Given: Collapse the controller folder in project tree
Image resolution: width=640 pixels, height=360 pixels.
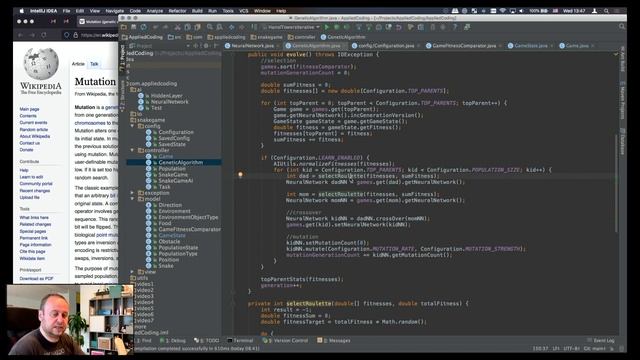Looking at the screenshot, I should pyautogui.click(x=132, y=150).
